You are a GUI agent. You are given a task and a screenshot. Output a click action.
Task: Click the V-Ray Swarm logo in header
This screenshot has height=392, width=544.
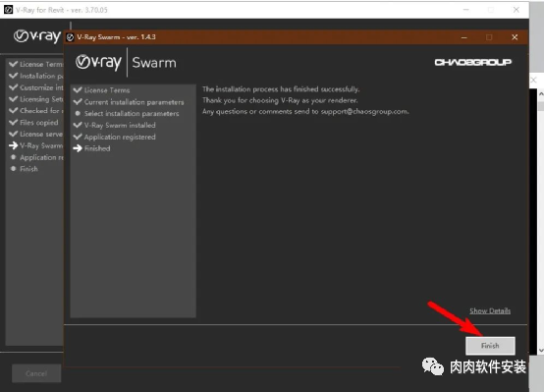pos(126,63)
